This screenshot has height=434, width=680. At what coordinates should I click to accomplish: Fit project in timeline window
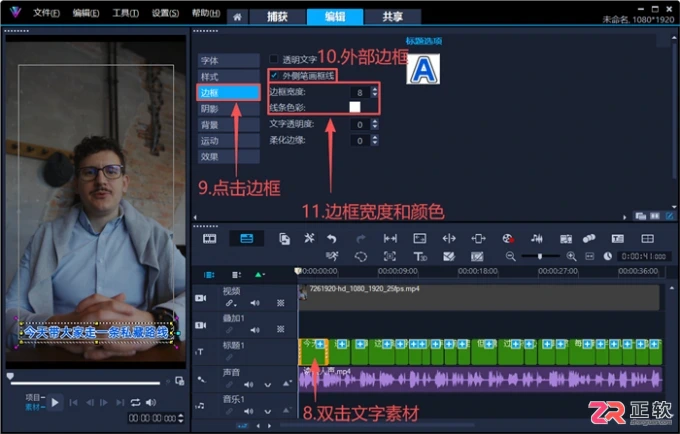coord(589,257)
